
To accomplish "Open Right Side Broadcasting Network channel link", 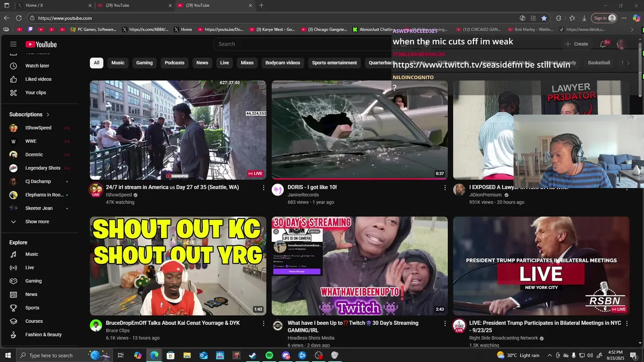I will click(x=504, y=338).
